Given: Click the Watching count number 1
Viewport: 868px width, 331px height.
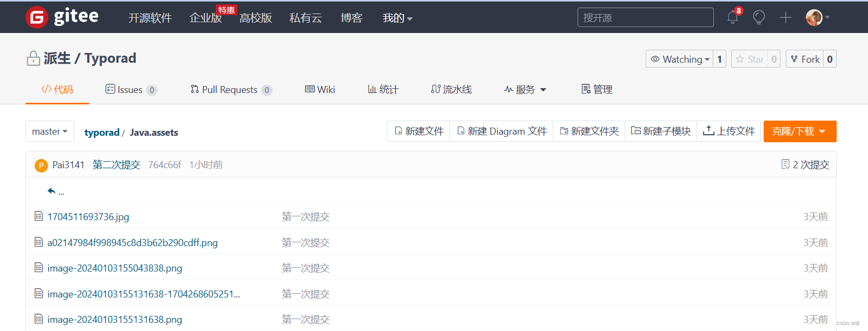Looking at the screenshot, I should pyautogui.click(x=719, y=59).
